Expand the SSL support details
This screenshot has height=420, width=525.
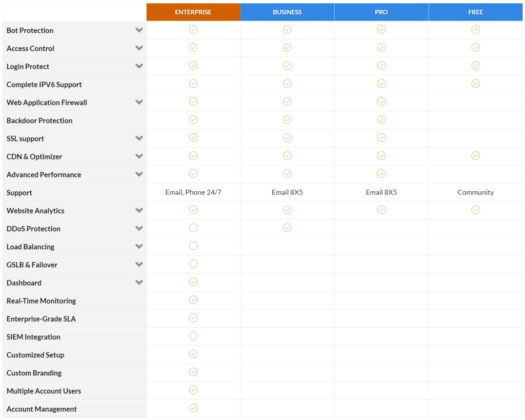pyautogui.click(x=138, y=138)
